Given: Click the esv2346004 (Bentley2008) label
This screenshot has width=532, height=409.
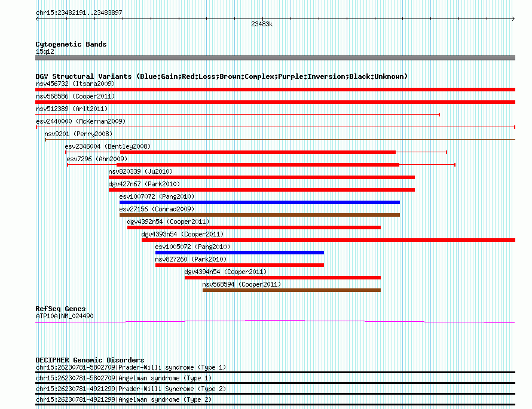Looking at the screenshot, I should [x=108, y=146].
